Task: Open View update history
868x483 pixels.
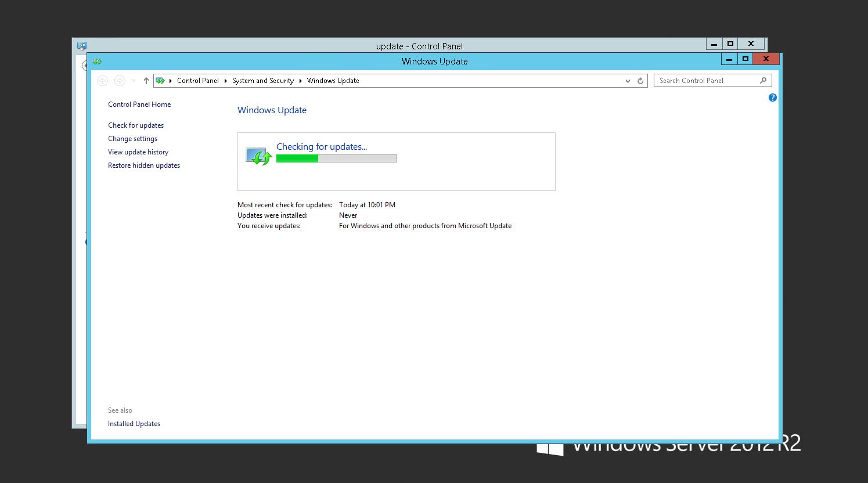Action: [138, 152]
